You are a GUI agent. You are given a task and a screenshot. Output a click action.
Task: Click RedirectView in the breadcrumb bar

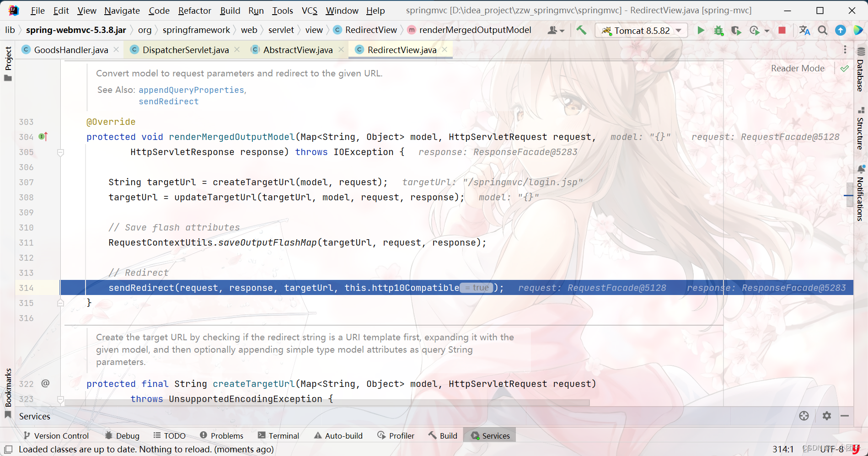pyautogui.click(x=371, y=30)
